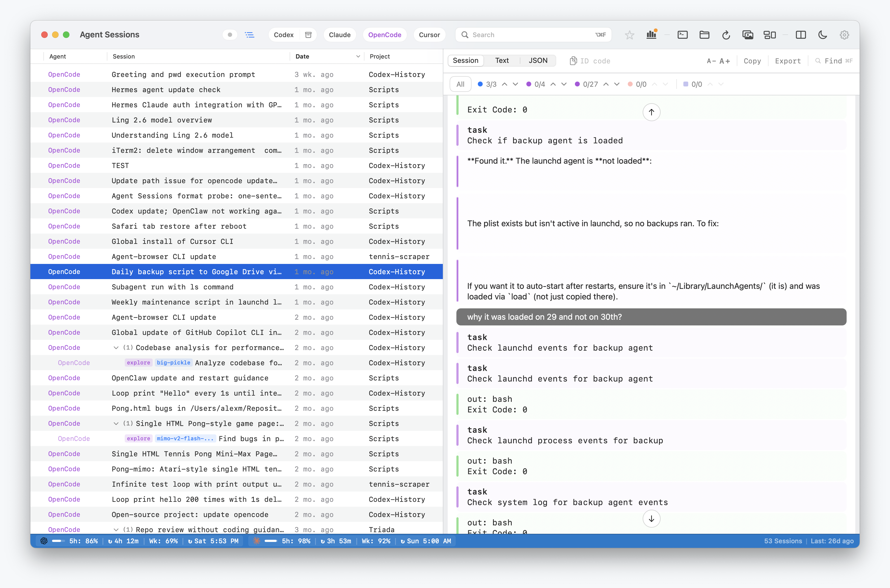Toggle the OpenCode agent filter
The image size is (890, 588).
click(385, 35)
